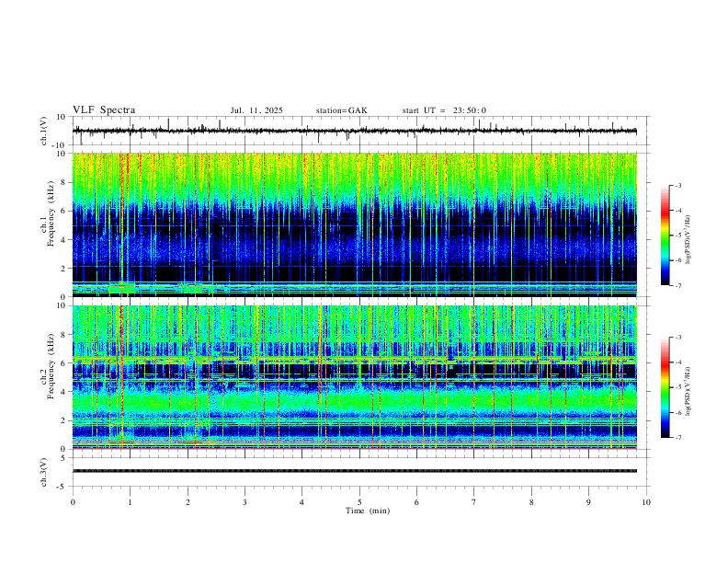Click the date "Jul. 11, 2025"

pyautogui.click(x=256, y=110)
